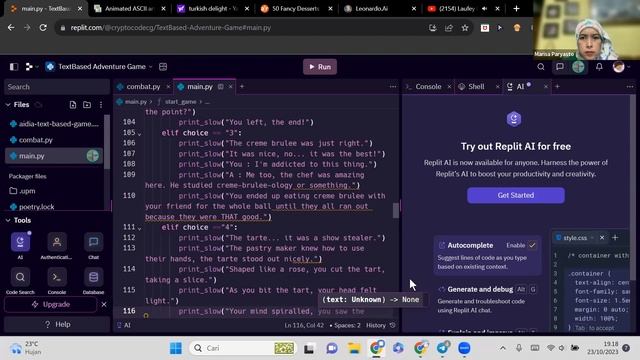The height and width of the screenshot is (360, 640).
Task: Switch to combat.py editor tab
Action: (x=143, y=87)
